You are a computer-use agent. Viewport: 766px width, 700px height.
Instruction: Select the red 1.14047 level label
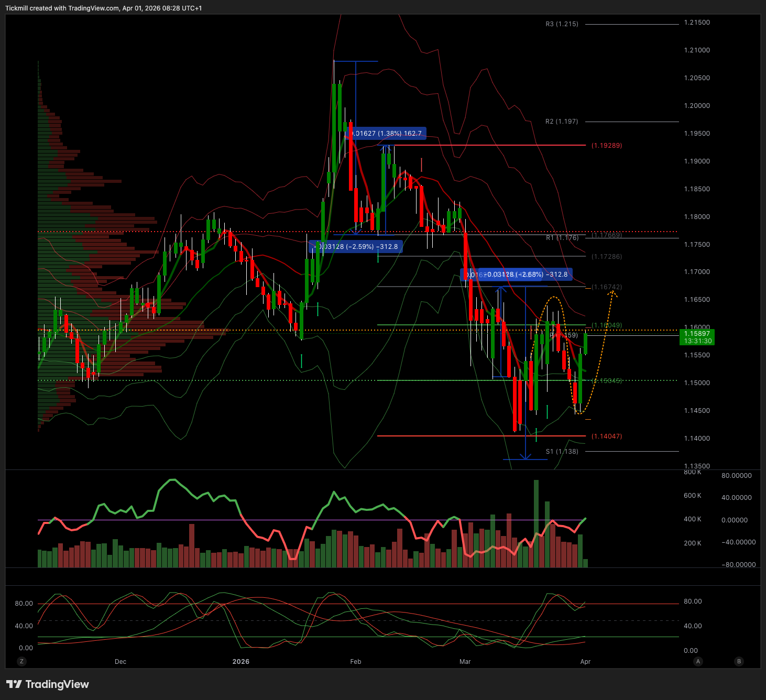coord(606,436)
